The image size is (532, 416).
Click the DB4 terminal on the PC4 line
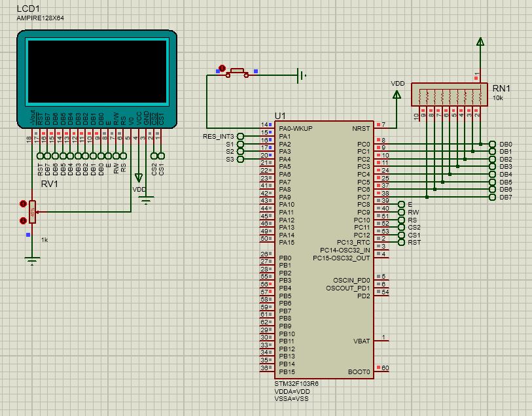[492, 174]
